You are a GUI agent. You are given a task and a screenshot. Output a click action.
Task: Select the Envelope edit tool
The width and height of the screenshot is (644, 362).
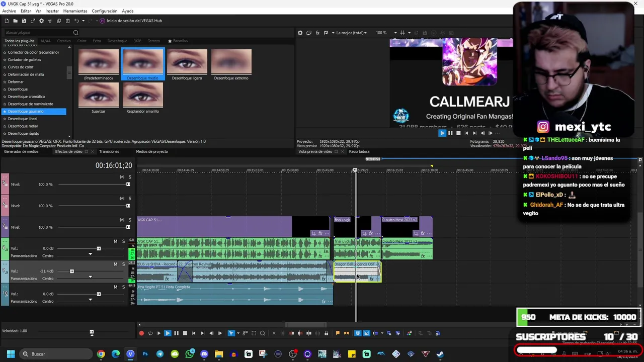[245, 333]
